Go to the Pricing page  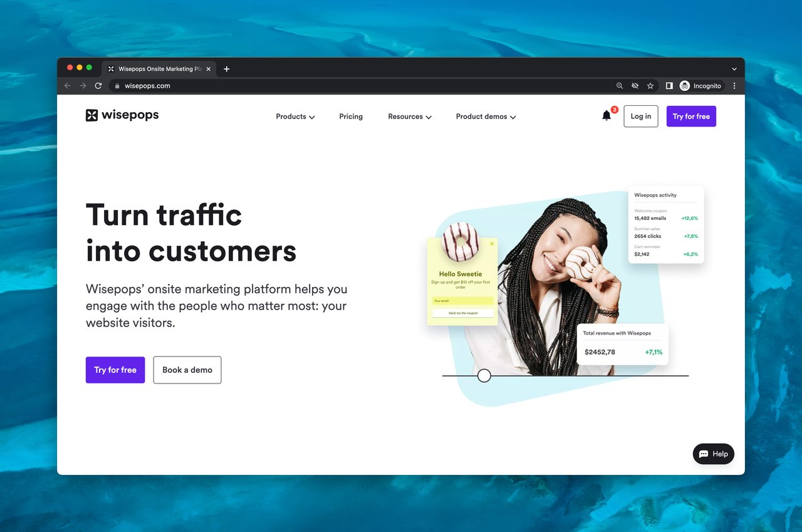click(351, 117)
